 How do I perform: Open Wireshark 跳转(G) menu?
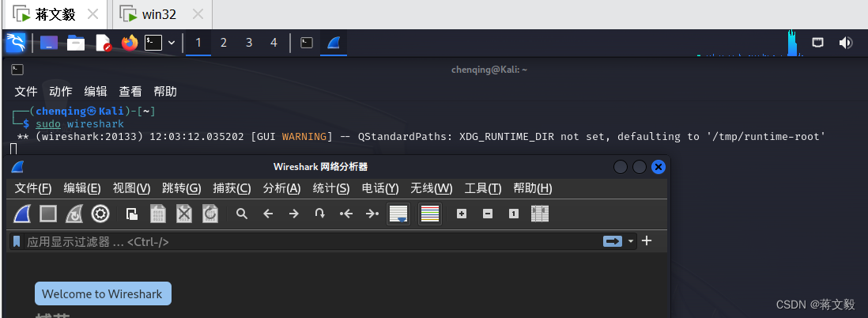(x=182, y=188)
